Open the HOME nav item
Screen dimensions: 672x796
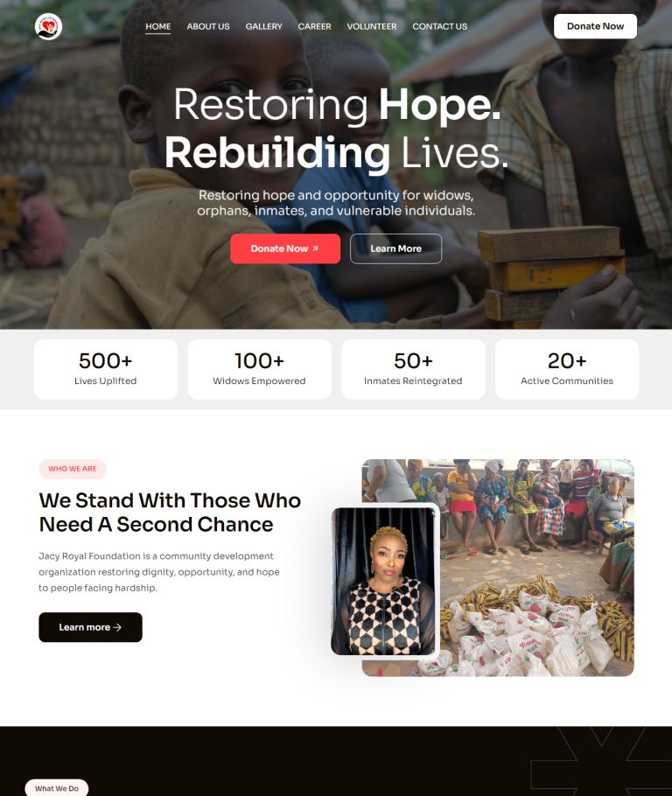click(x=158, y=26)
